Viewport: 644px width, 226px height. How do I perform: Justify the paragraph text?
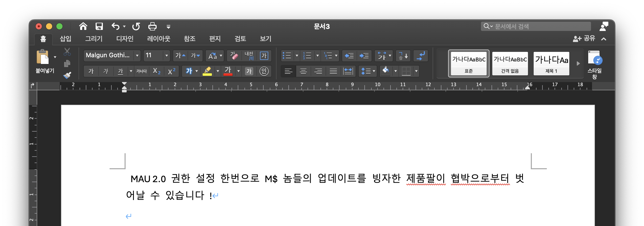pyautogui.click(x=333, y=71)
